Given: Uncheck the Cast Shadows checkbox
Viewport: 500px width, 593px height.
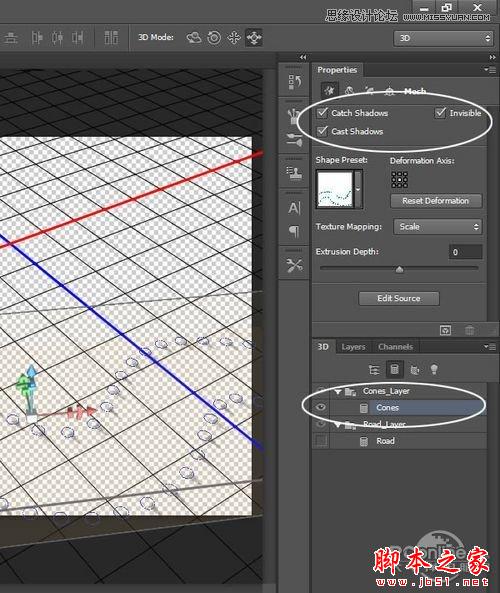Looking at the screenshot, I should [x=322, y=131].
